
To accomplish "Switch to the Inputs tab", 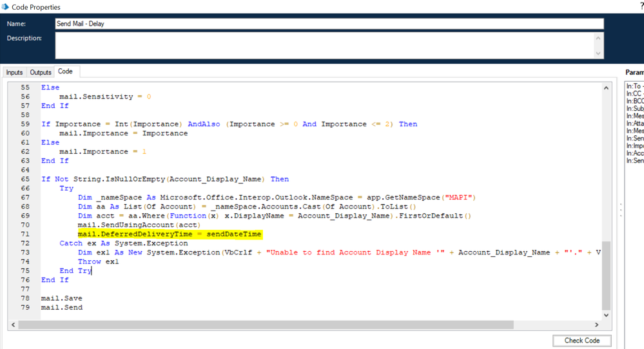I will point(14,72).
